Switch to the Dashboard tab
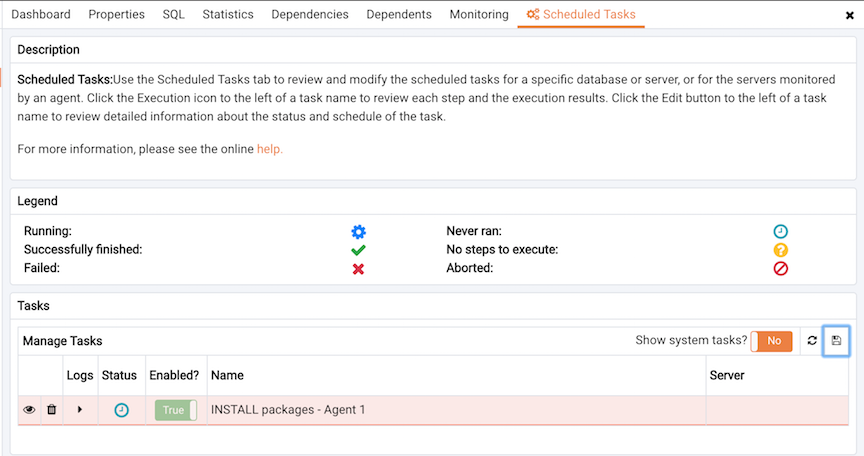This screenshot has height=456, width=864. click(x=41, y=14)
